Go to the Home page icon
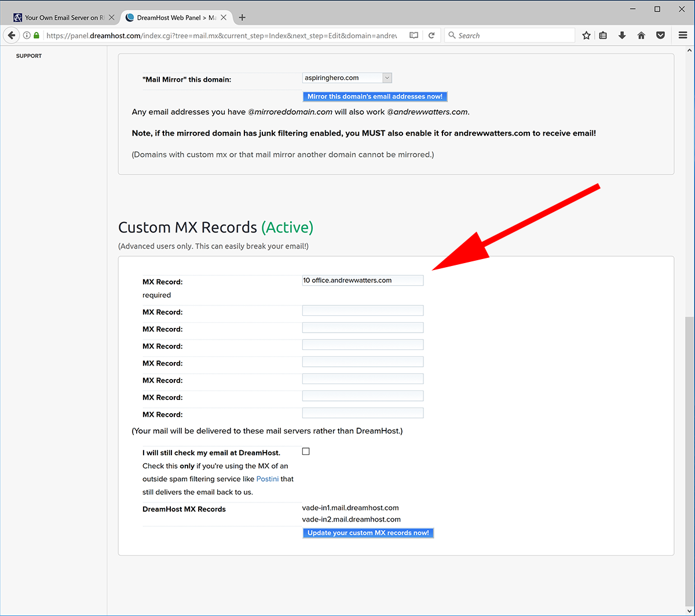 tap(641, 35)
